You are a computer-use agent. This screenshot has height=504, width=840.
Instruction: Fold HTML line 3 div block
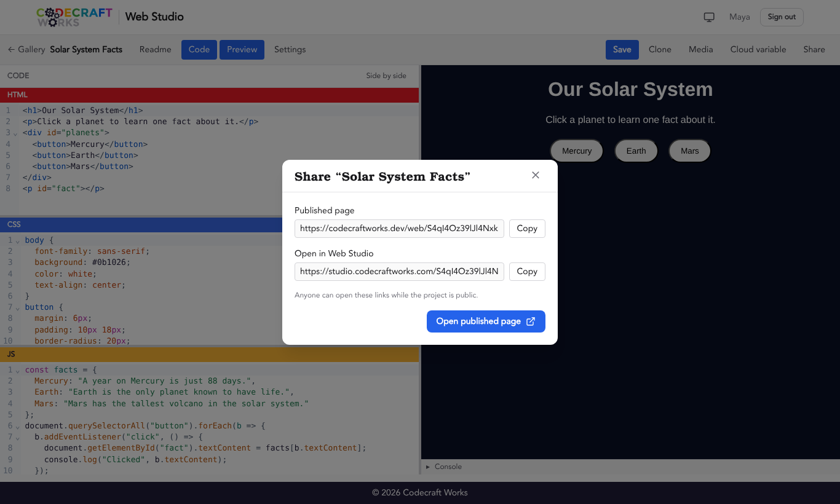pyautogui.click(x=16, y=133)
